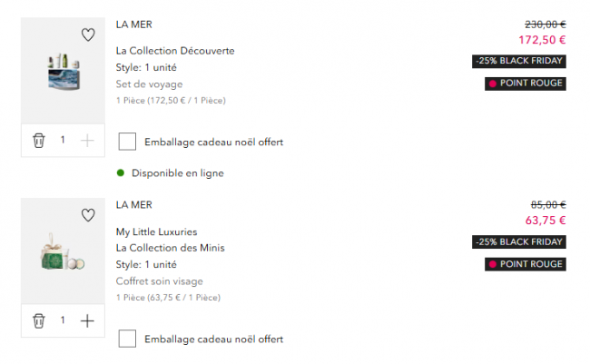Click first LA MER brand name
Viewport: 590px width, 364px height.
click(134, 24)
